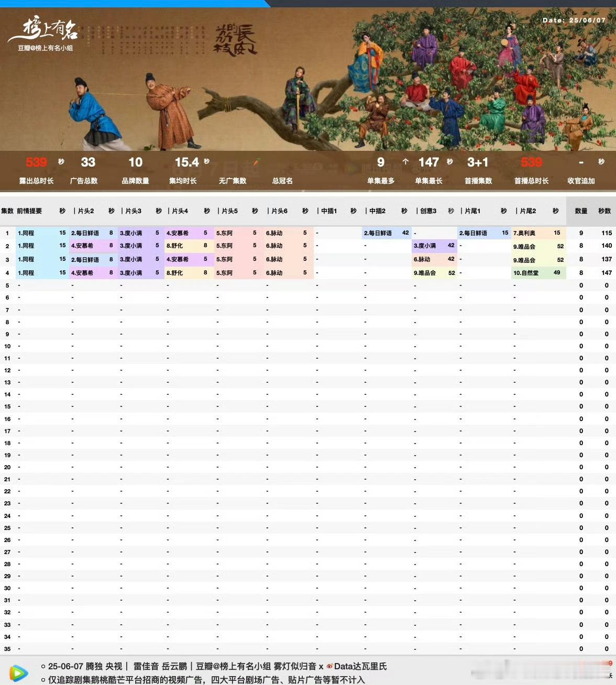Screen dimensions: 616x685
Task: Click the carrot icon above 总冠名
Action: point(256,162)
